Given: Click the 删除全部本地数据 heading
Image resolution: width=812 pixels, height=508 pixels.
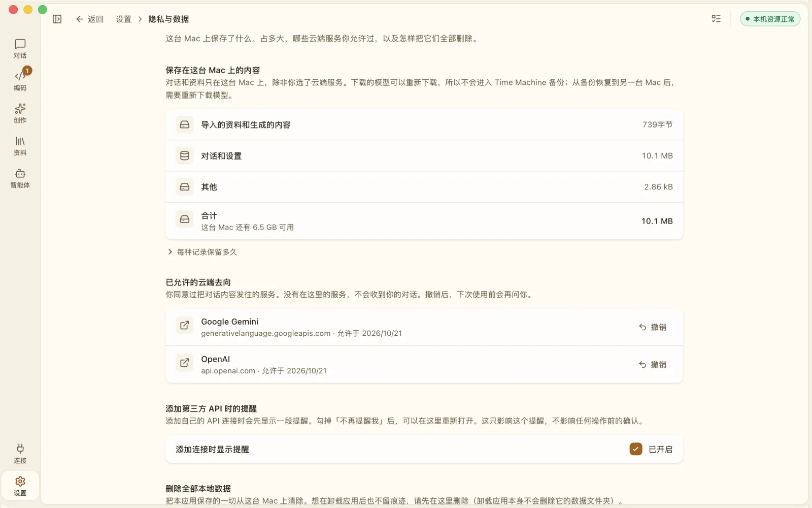Looking at the screenshot, I should [x=198, y=489].
